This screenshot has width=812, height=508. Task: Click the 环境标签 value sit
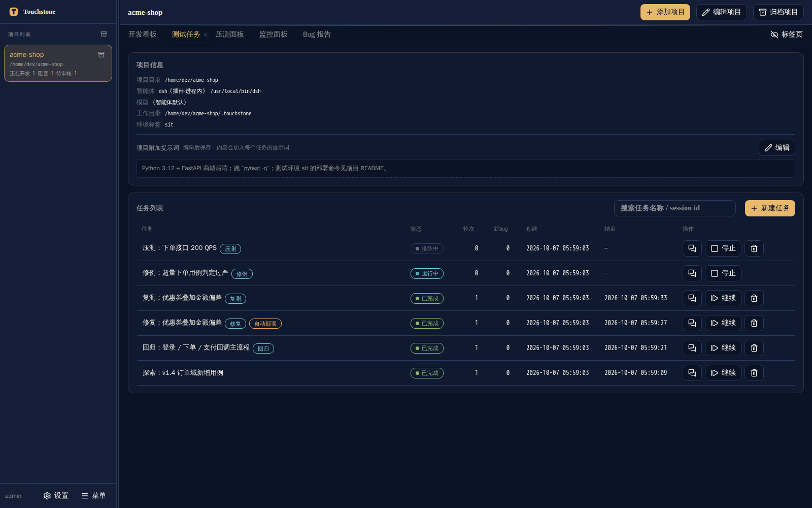[x=169, y=125]
